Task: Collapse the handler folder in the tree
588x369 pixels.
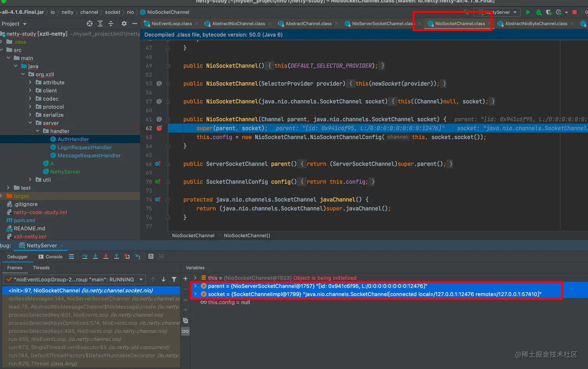Action: [x=38, y=131]
